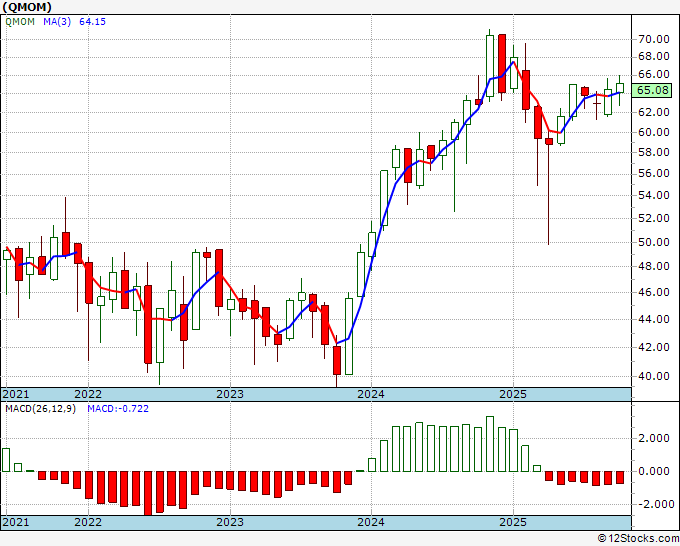Click 2021 on the MACD timeline
680x546 pixels.
click(16, 522)
